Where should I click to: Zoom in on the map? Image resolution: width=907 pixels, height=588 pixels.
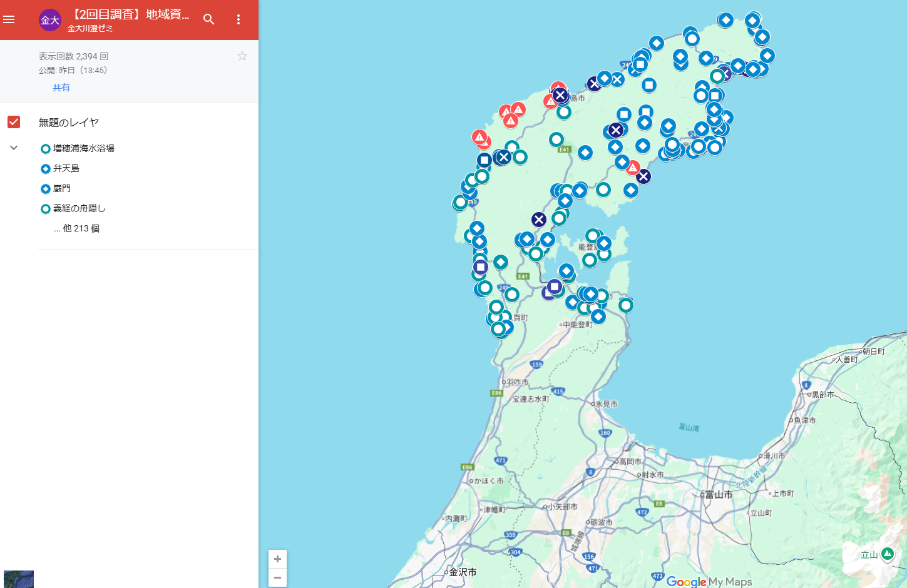click(277, 559)
